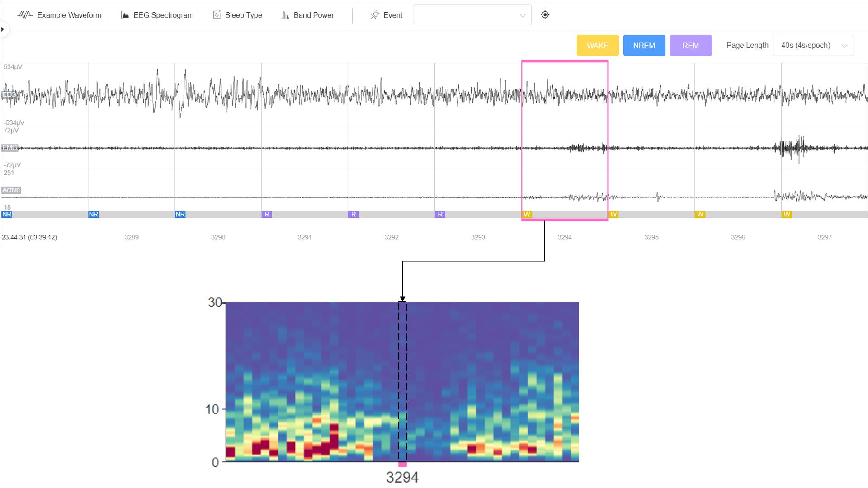
Task: Click the Active channel label
Action: (11, 190)
